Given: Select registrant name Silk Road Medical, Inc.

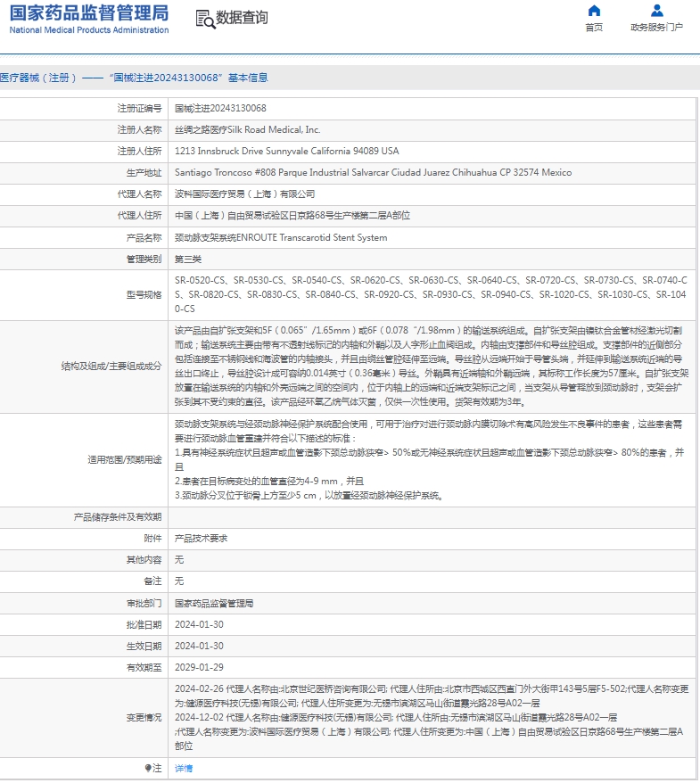Looking at the screenshot, I should click(247, 130).
